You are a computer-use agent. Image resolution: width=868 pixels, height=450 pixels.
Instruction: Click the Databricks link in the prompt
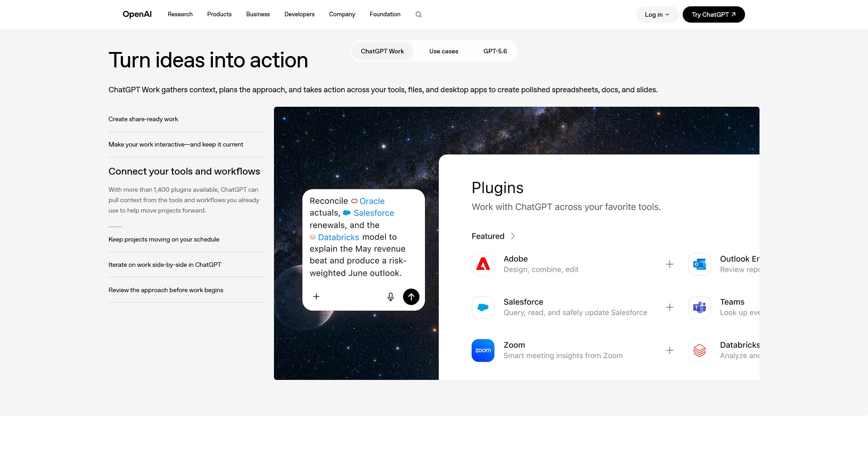(339, 237)
